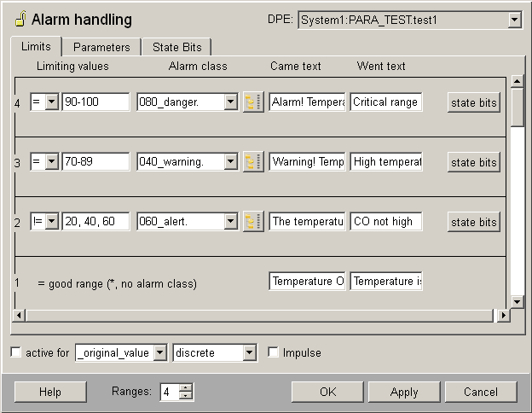Image resolution: width=532 pixels, height=413 pixels.
Task: Cancel the alarm handling dialog
Action: (481, 392)
